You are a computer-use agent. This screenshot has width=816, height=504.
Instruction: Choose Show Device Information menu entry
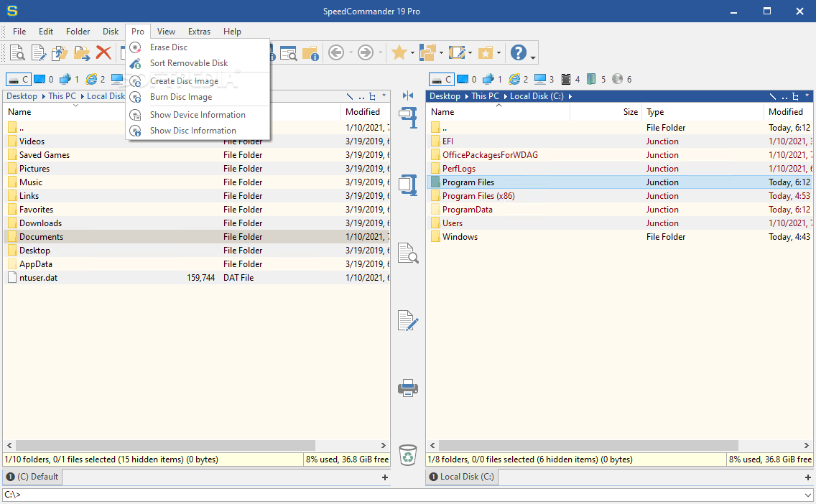click(x=198, y=115)
